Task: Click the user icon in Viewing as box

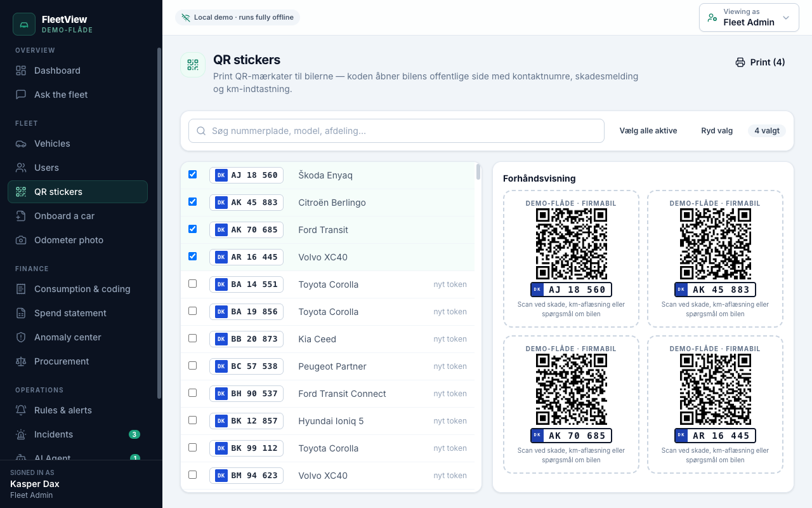Action: pos(712,18)
